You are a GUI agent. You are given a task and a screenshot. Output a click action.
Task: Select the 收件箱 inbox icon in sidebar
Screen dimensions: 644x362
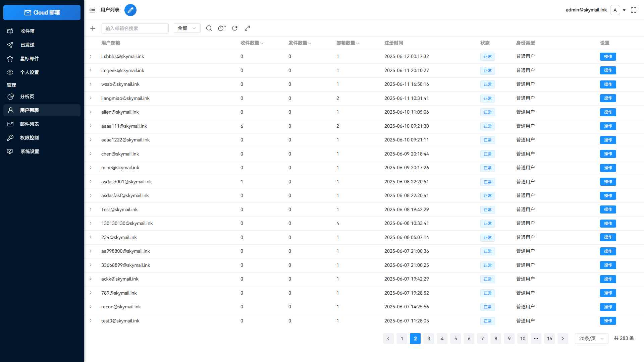(x=10, y=31)
